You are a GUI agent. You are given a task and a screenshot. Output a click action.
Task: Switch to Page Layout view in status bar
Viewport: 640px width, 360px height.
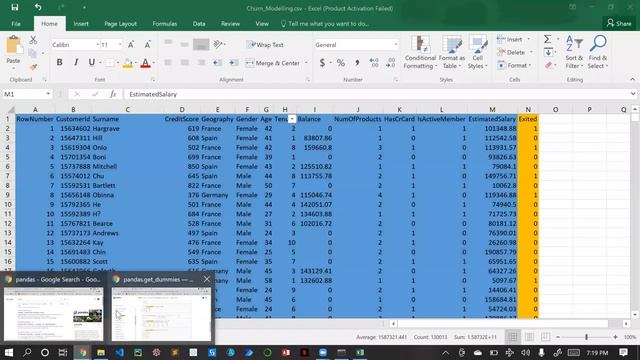529,337
